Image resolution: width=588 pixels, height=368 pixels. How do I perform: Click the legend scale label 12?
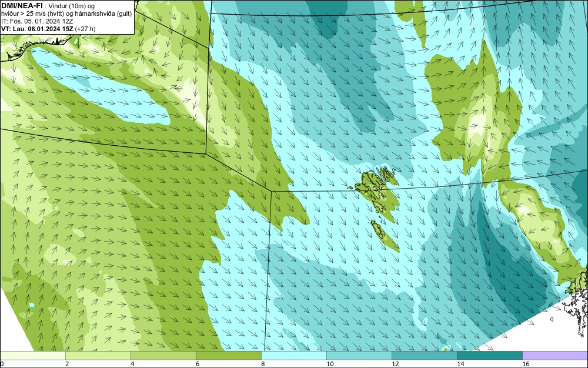[x=395, y=364]
